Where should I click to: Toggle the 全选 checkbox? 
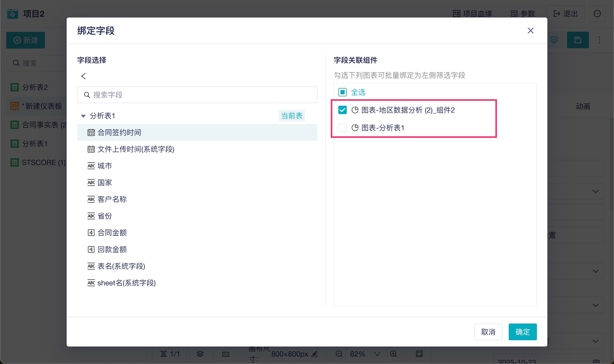point(342,92)
